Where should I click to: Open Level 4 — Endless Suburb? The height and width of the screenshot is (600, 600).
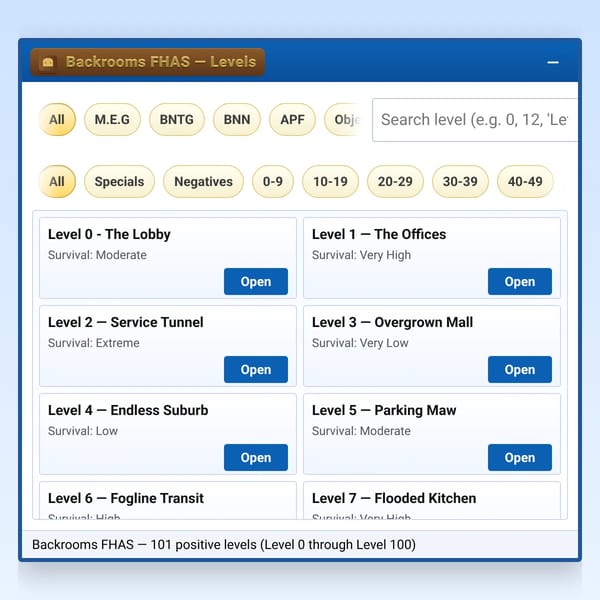point(256,458)
